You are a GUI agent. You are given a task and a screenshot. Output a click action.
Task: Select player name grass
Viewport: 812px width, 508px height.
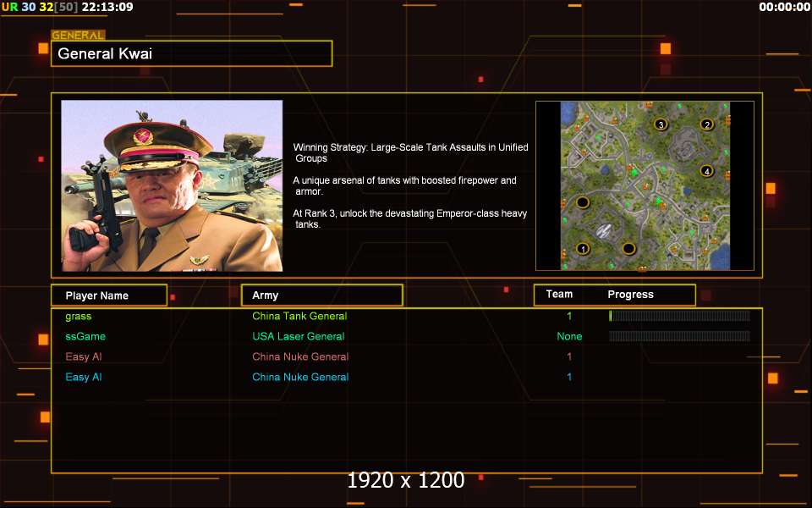point(78,316)
